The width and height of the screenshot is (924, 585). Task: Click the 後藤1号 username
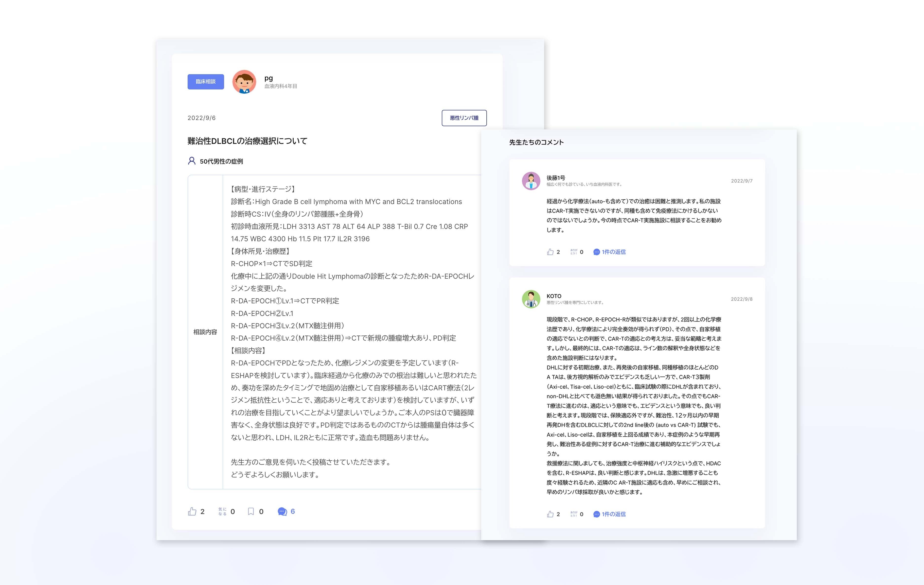556,178
